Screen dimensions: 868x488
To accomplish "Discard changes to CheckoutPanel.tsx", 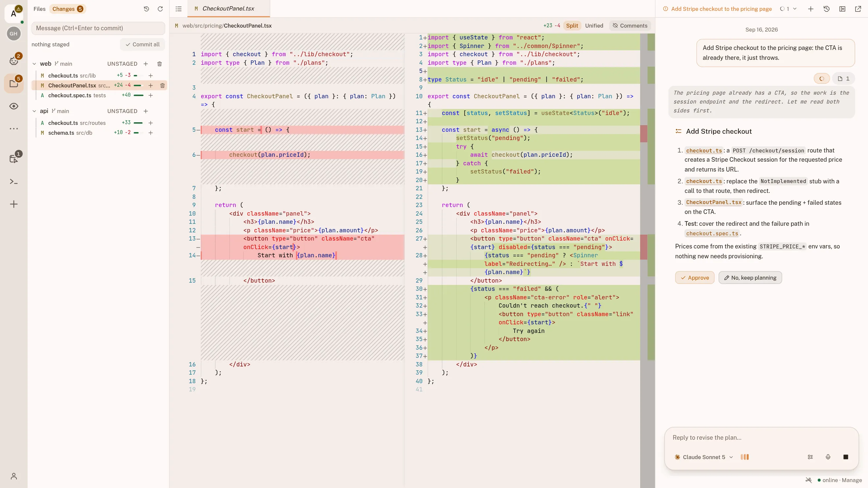I will 162,85.
